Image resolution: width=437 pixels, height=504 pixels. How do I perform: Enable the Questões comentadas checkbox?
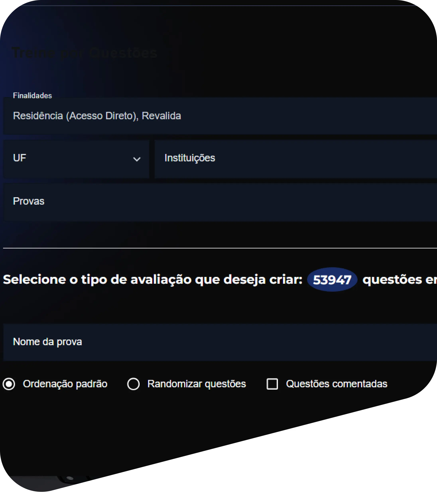click(x=272, y=384)
